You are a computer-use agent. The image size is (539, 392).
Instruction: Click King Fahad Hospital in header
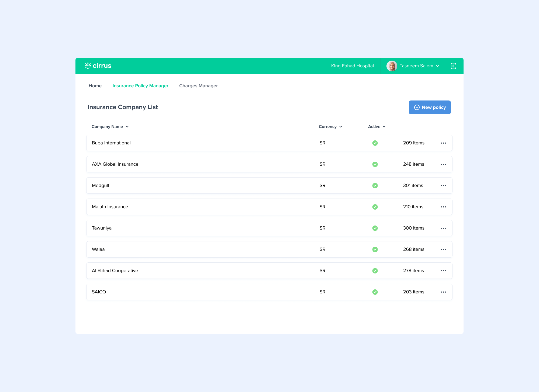[x=352, y=66]
